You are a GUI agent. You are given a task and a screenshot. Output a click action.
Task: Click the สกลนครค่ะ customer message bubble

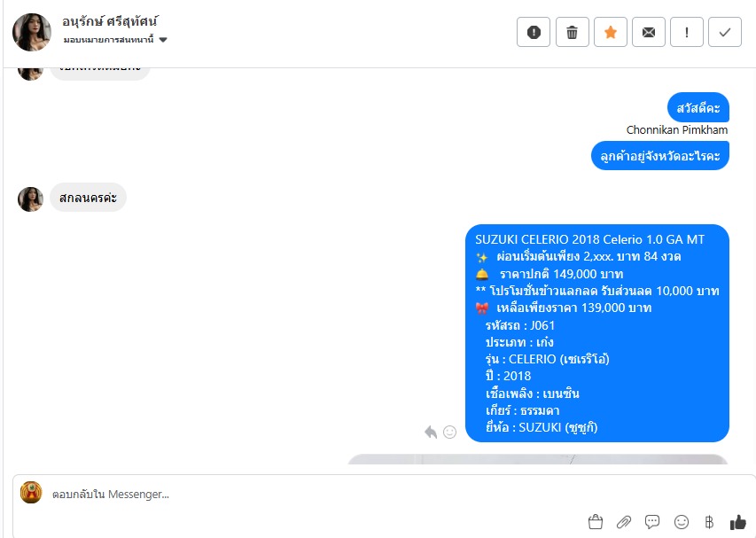(89, 198)
